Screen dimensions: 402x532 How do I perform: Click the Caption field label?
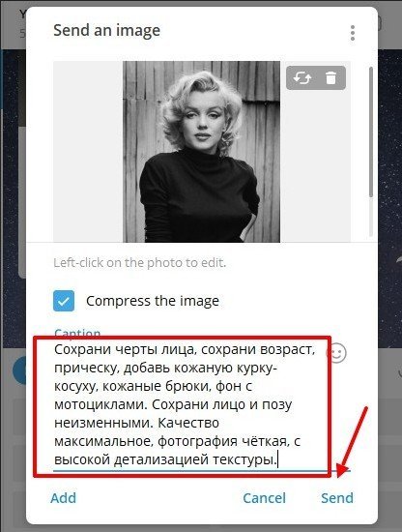(x=77, y=333)
